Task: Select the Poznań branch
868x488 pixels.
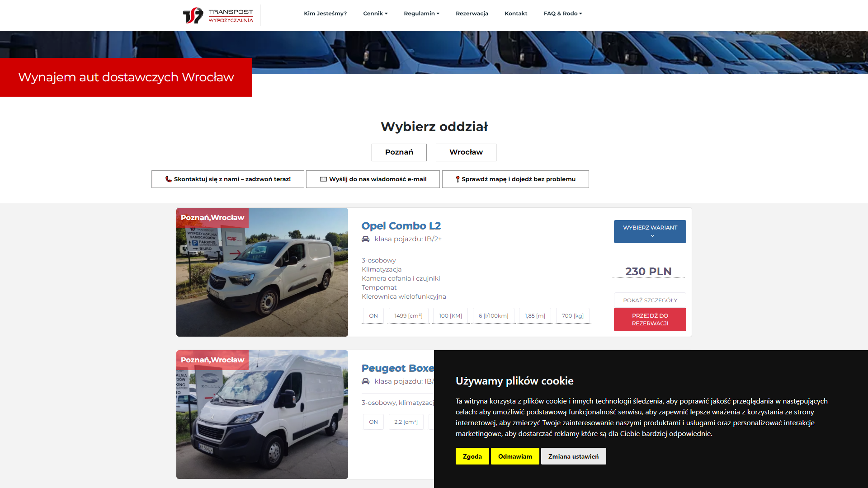Action: point(399,152)
